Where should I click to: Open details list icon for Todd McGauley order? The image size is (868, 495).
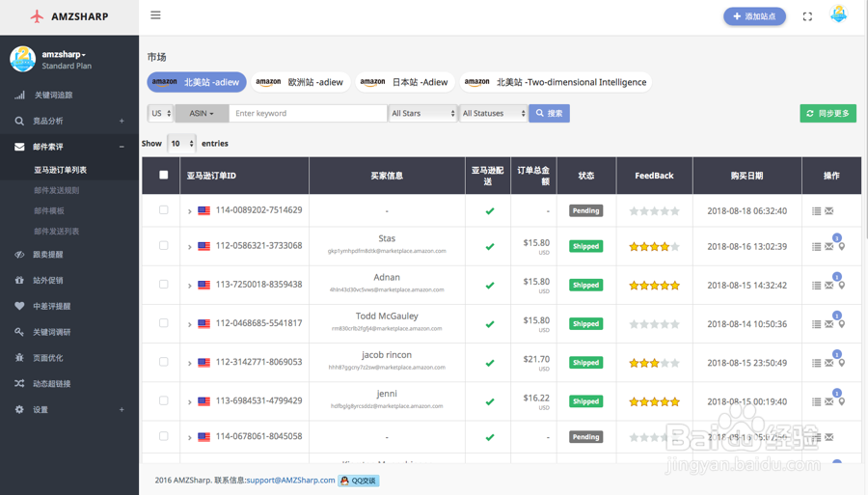[817, 324]
